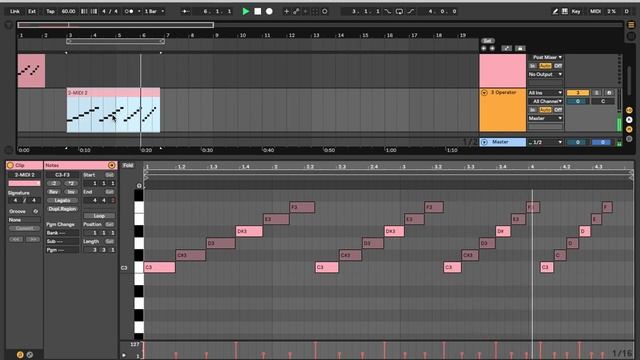Image resolution: width=640 pixels, height=360 pixels.
Task: Activate Draw Mode pencil icon
Action: pyautogui.click(x=555, y=11)
